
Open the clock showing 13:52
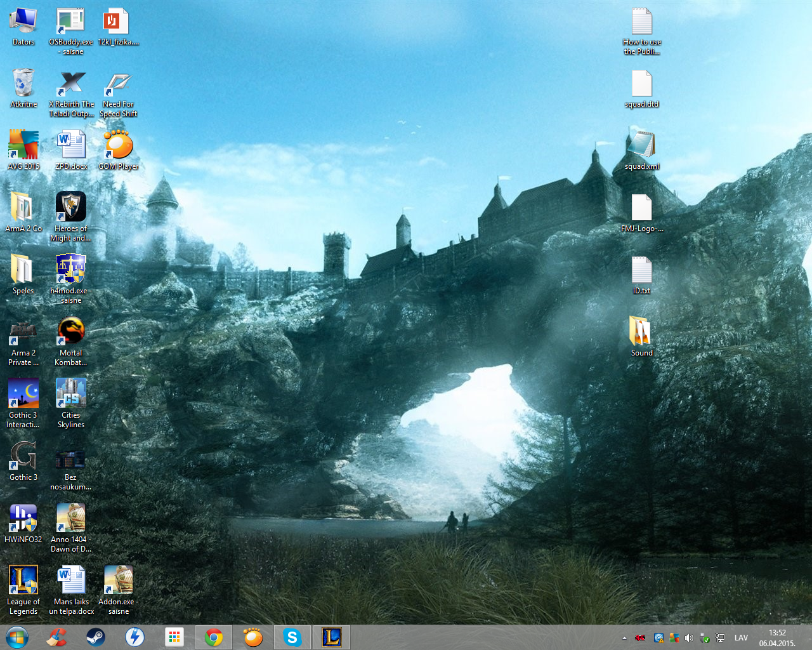[777, 638]
